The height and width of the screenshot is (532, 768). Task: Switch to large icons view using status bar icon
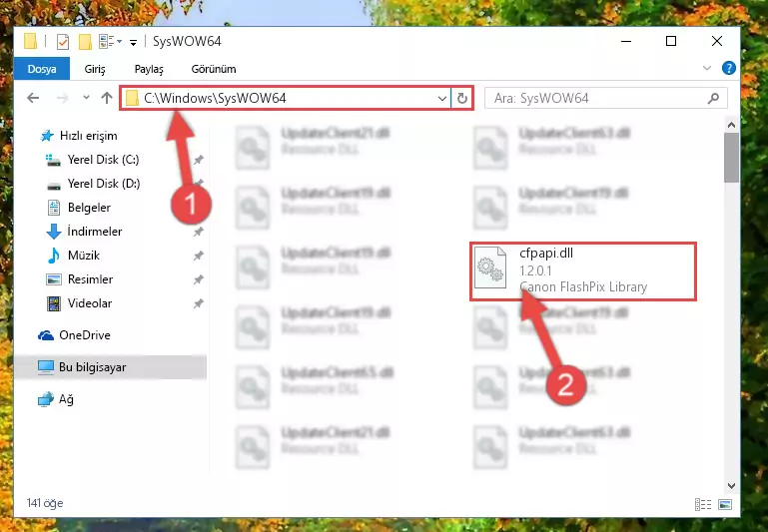[725, 504]
